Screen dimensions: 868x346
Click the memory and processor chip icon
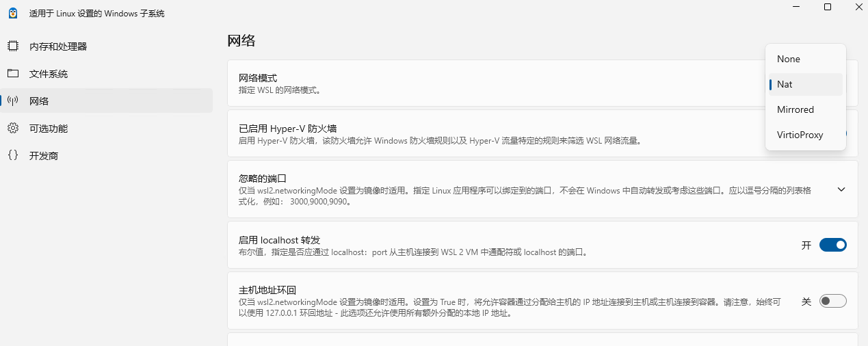pos(12,46)
